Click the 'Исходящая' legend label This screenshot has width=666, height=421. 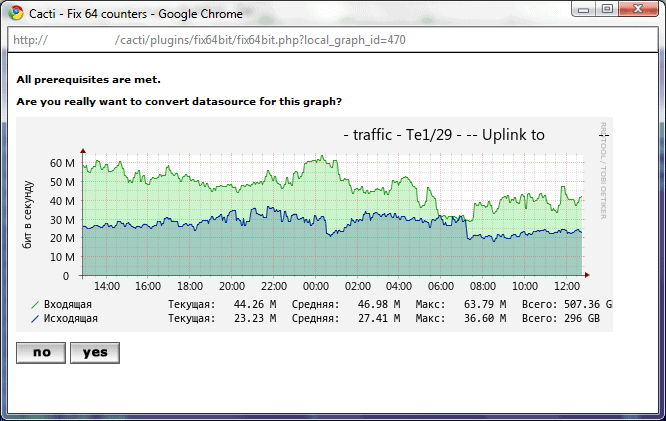point(71,318)
